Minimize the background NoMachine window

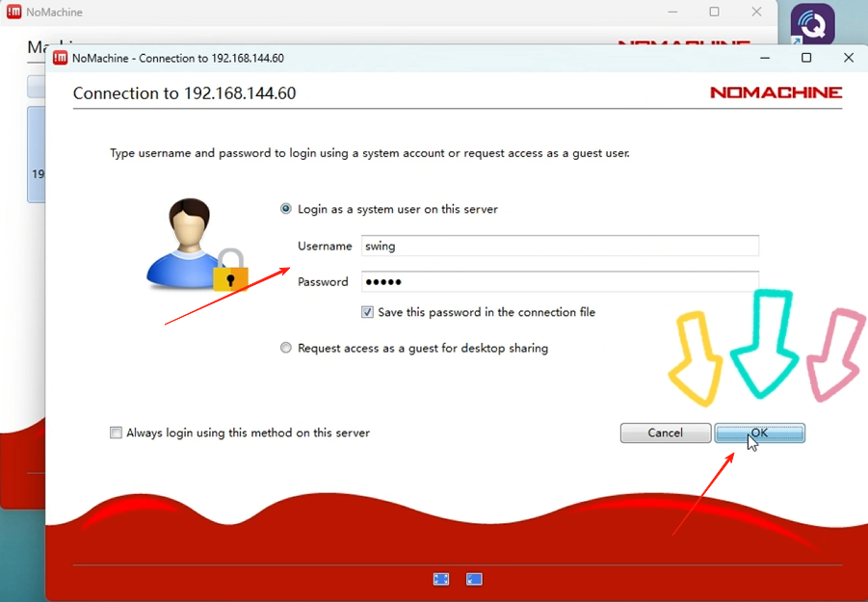[672, 12]
